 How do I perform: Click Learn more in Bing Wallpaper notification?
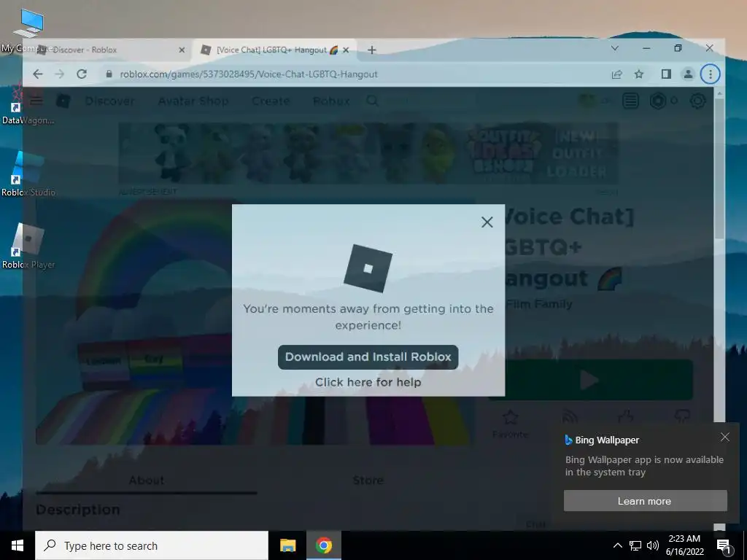tap(645, 501)
